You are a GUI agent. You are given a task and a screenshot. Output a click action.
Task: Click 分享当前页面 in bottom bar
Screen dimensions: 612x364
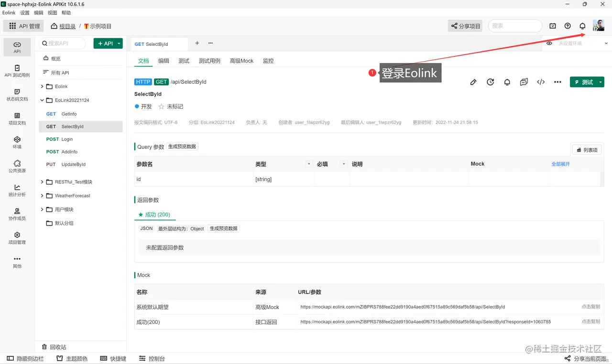(x=586, y=358)
